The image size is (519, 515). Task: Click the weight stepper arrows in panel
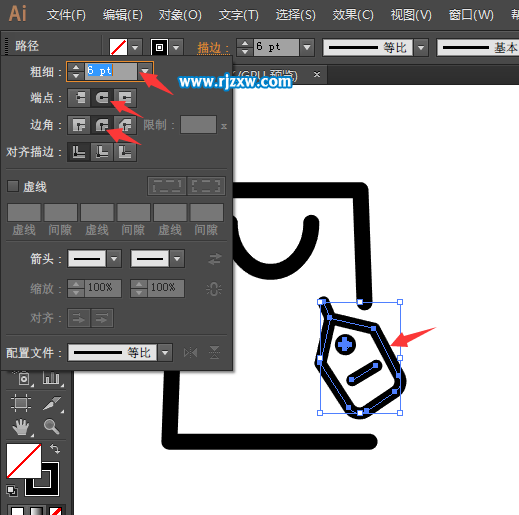(76, 71)
